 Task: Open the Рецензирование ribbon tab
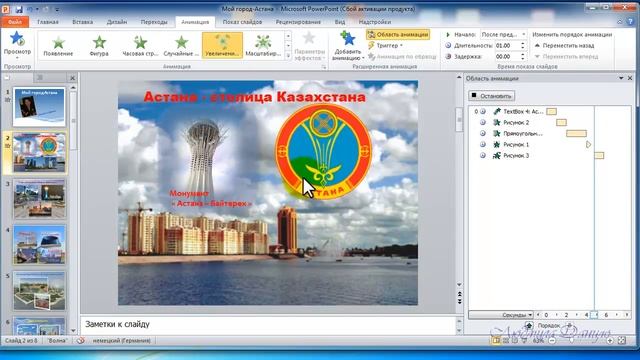coord(298,22)
